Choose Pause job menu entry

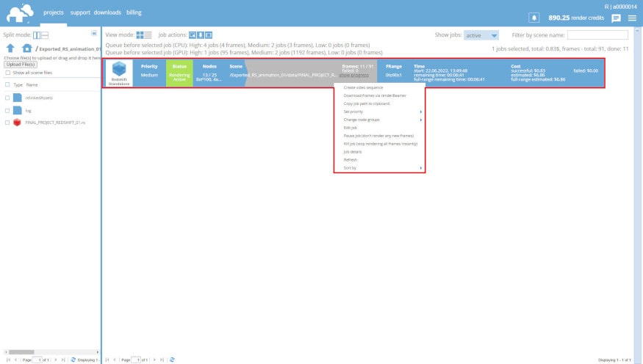380,136
